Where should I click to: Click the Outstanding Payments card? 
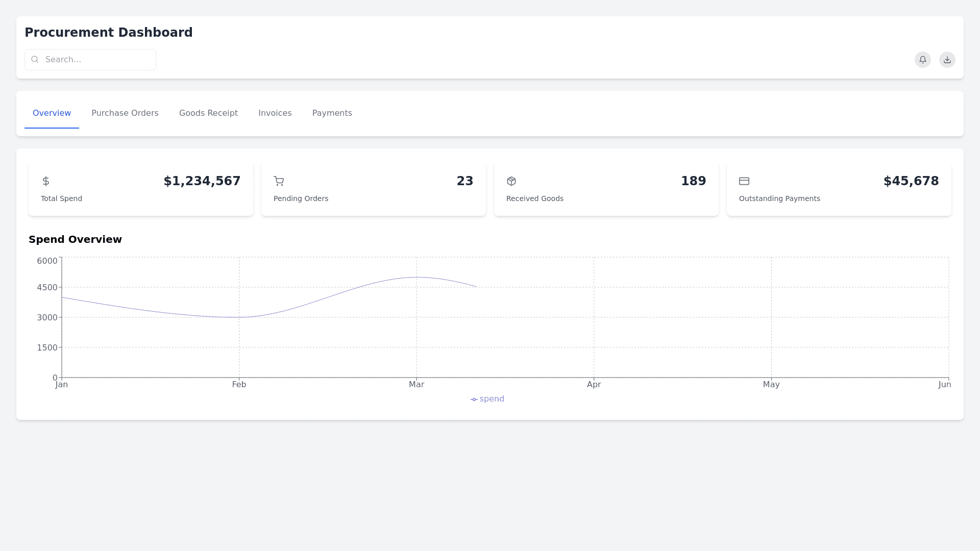839,189
